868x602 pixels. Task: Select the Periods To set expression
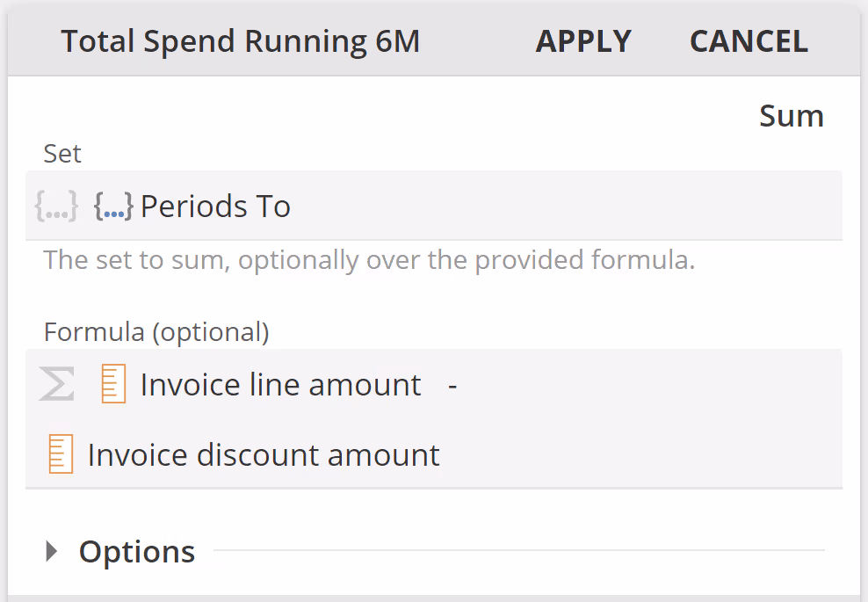(x=215, y=207)
